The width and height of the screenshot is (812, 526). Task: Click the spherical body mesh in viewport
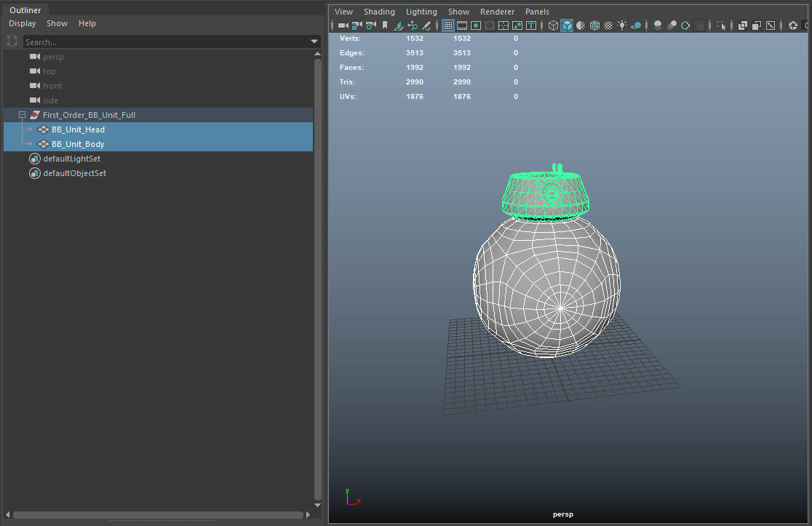(x=547, y=287)
